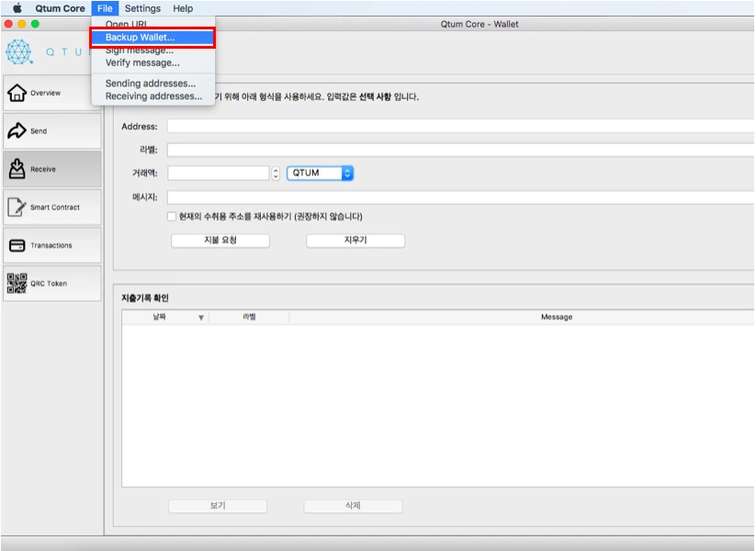This screenshot has width=756, height=551.
Task: Click the yellow minimize window button
Action: click(x=22, y=24)
